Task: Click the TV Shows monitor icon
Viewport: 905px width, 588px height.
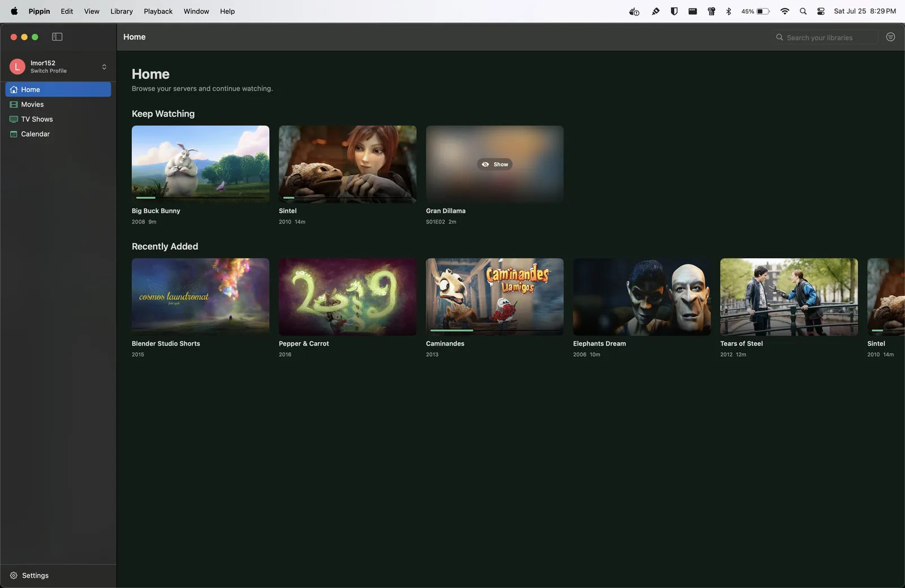Action: (x=14, y=119)
